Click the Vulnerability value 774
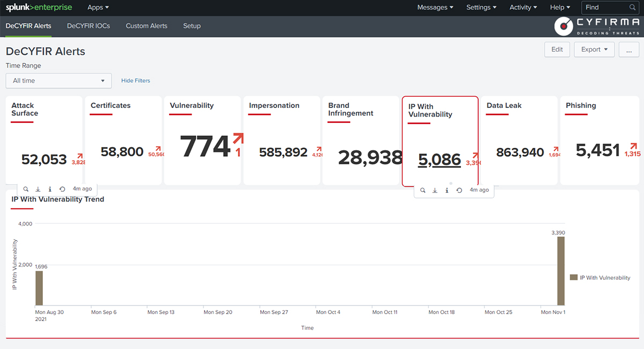 pos(205,146)
